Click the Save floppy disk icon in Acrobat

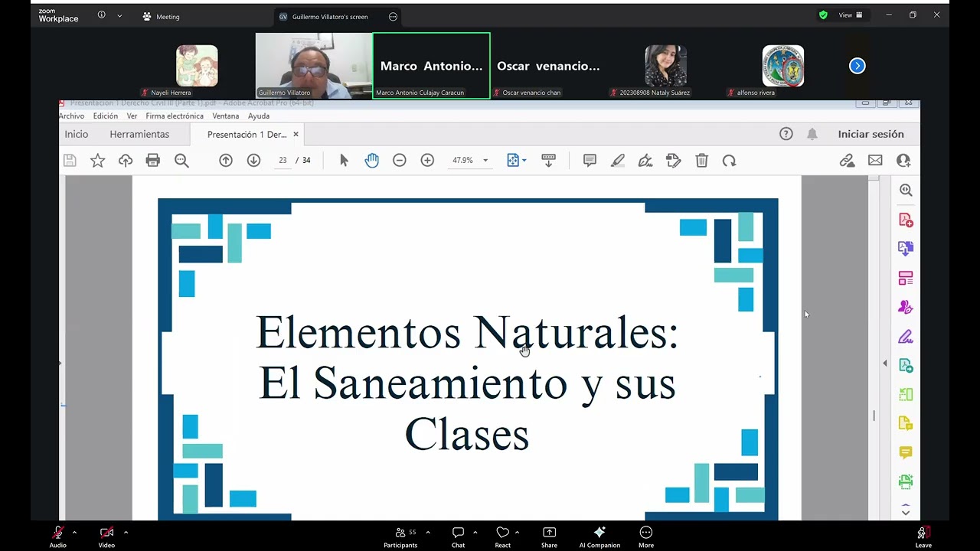coord(70,160)
